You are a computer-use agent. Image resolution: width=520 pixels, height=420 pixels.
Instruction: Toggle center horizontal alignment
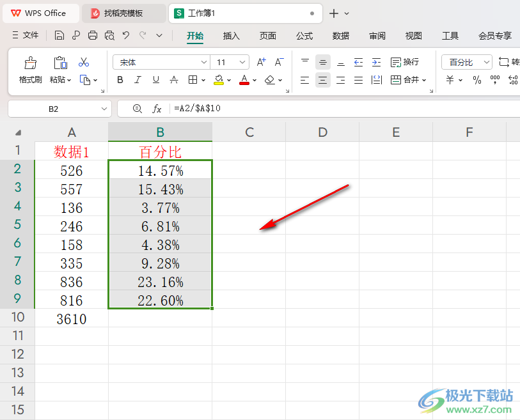(x=322, y=80)
